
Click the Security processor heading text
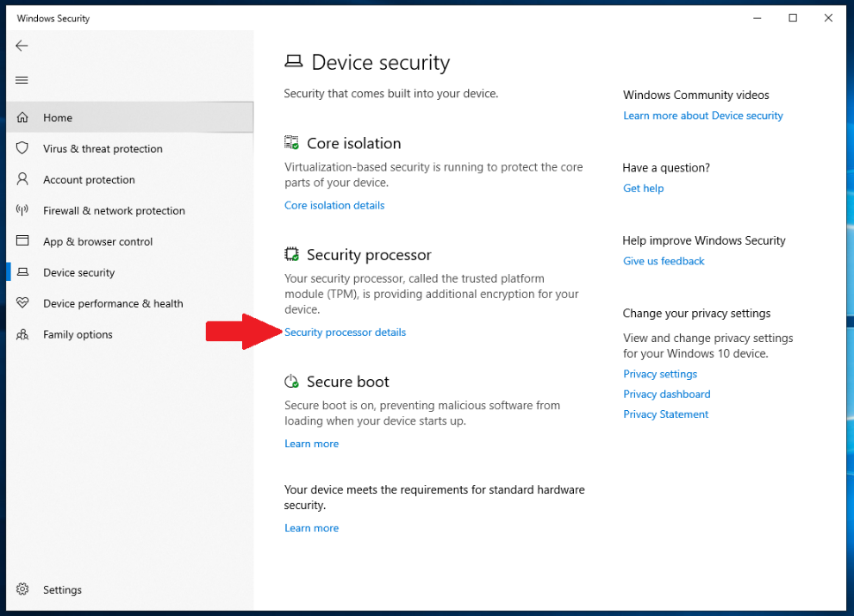(x=369, y=255)
